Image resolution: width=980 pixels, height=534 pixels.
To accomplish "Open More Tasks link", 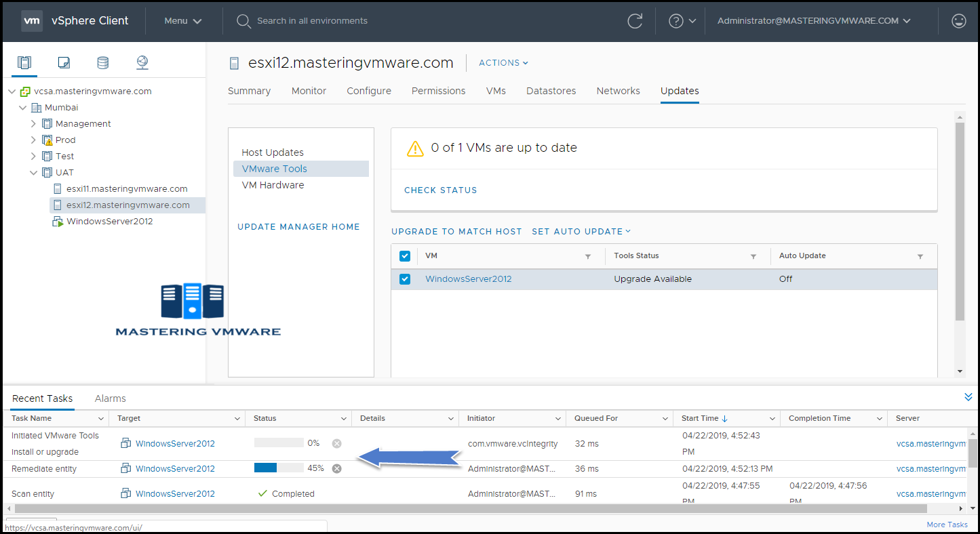I will [x=947, y=525].
